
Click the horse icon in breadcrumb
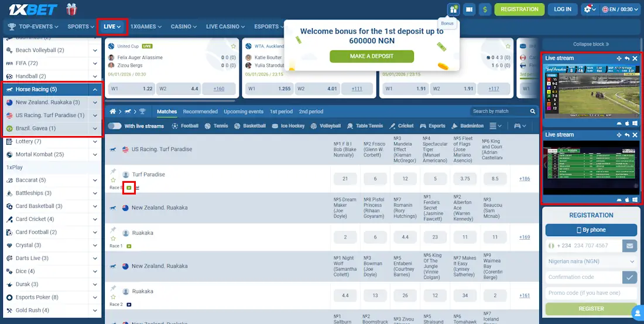(128, 111)
